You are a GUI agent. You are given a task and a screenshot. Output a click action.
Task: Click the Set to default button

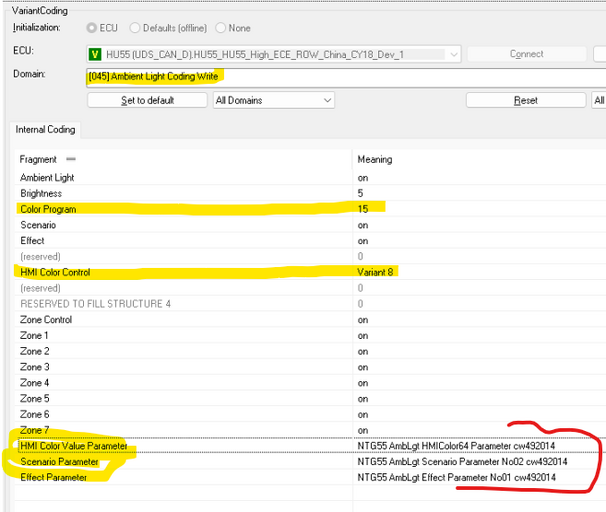click(148, 100)
